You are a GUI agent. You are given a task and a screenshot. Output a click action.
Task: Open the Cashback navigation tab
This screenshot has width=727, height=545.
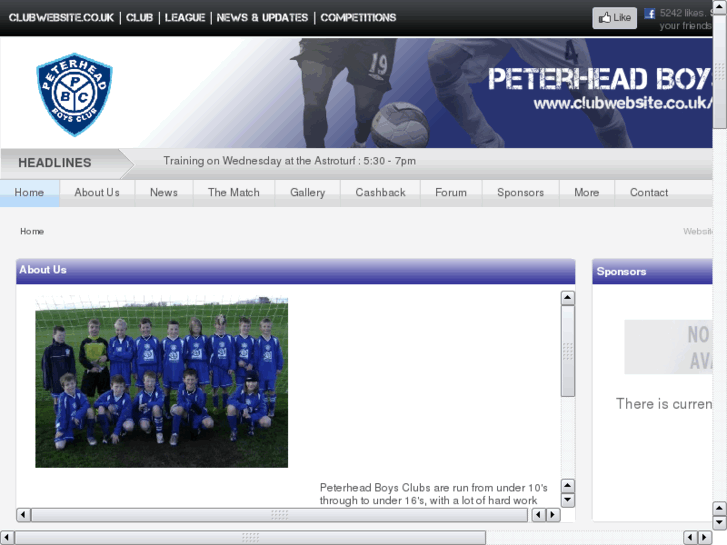pos(380,192)
